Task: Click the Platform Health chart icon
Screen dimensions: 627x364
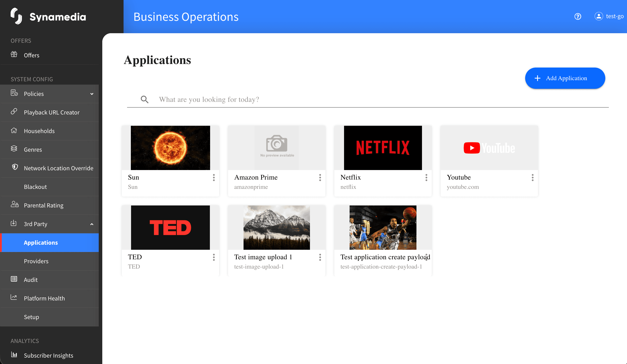Action: coord(14,297)
